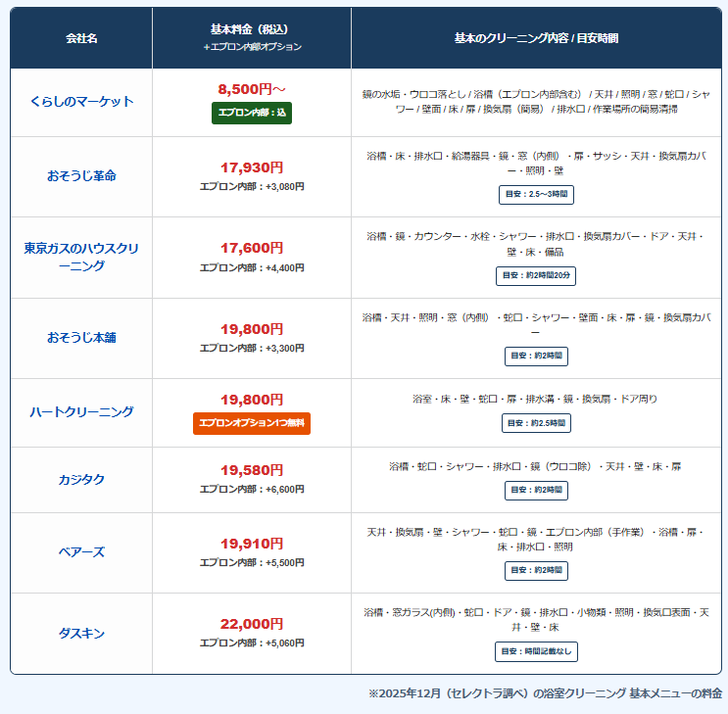The height and width of the screenshot is (714, 728).
Task: Select おそうじ本舗's 19,800円 price
Action: [252, 329]
